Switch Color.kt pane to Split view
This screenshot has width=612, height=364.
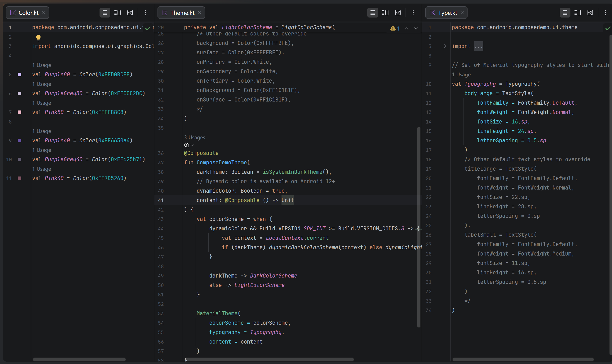point(118,13)
